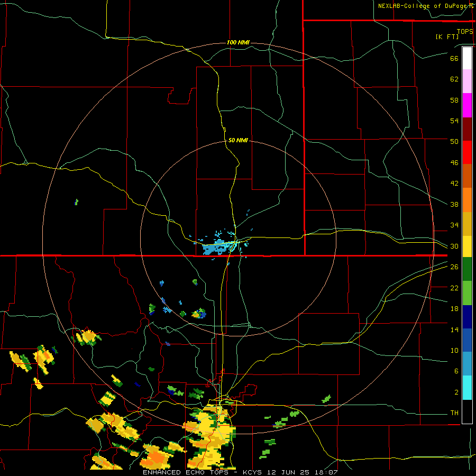Click the legend value '38'
This screenshot has width=476, height=476.
[454, 204]
